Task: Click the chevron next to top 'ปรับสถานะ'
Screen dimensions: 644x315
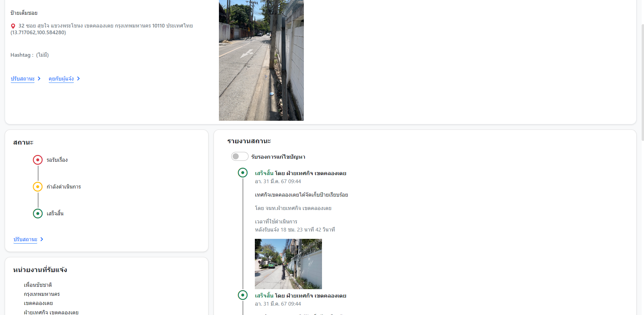Action: pyautogui.click(x=39, y=78)
